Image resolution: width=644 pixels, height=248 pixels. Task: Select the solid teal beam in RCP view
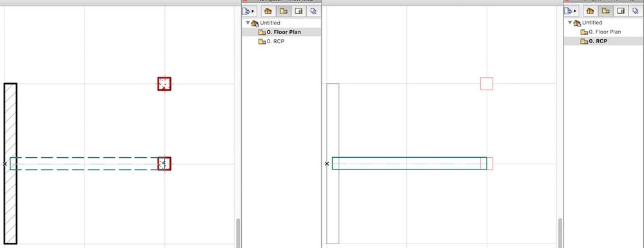point(409,164)
